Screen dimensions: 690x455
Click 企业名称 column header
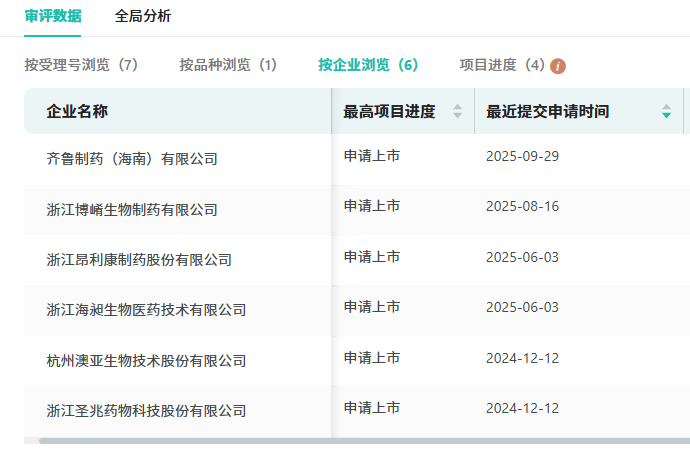pyautogui.click(x=77, y=111)
